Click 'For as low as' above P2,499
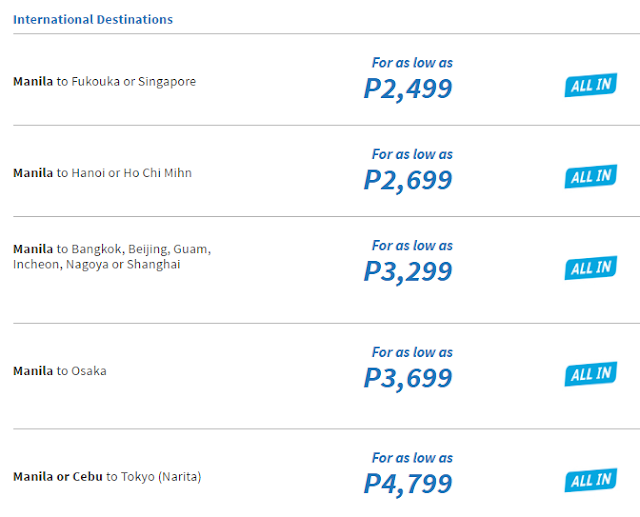Viewport: 640px width, 517px height. pos(412,63)
